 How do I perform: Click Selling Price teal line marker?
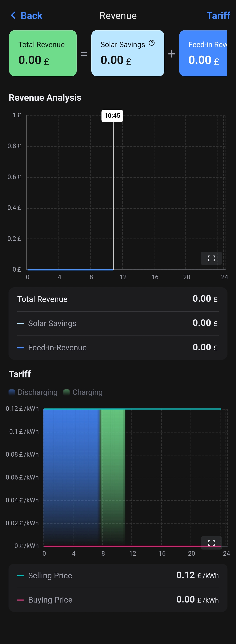pyautogui.click(x=20, y=575)
